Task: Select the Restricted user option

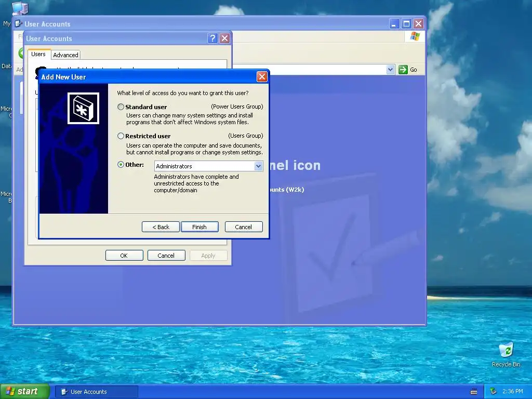Action: pyautogui.click(x=121, y=136)
